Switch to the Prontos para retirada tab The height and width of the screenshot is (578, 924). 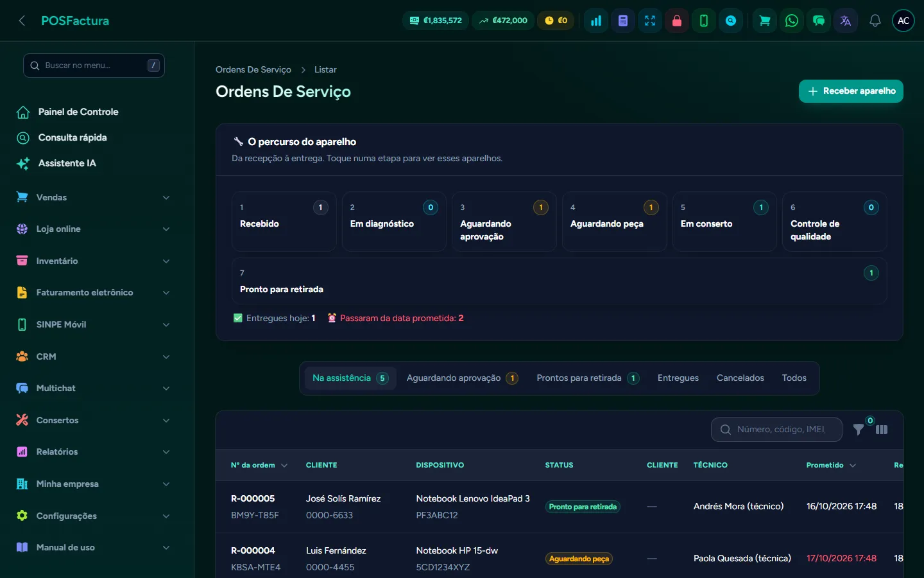tap(588, 378)
